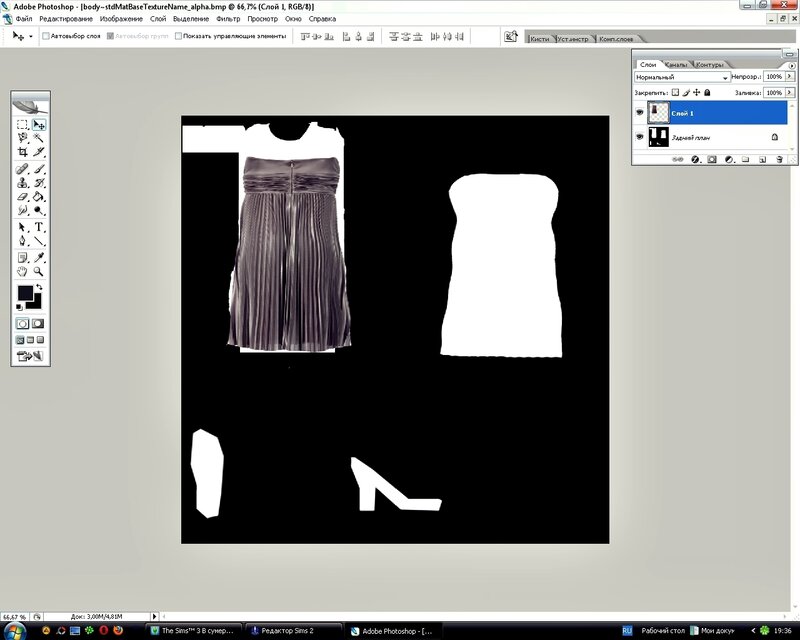The width and height of the screenshot is (800, 640).
Task: Select the Crop tool
Action: [x=22, y=152]
